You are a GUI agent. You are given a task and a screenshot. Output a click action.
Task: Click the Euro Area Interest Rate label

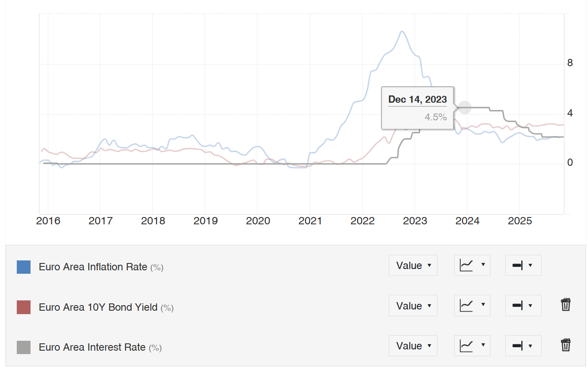(92, 347)
